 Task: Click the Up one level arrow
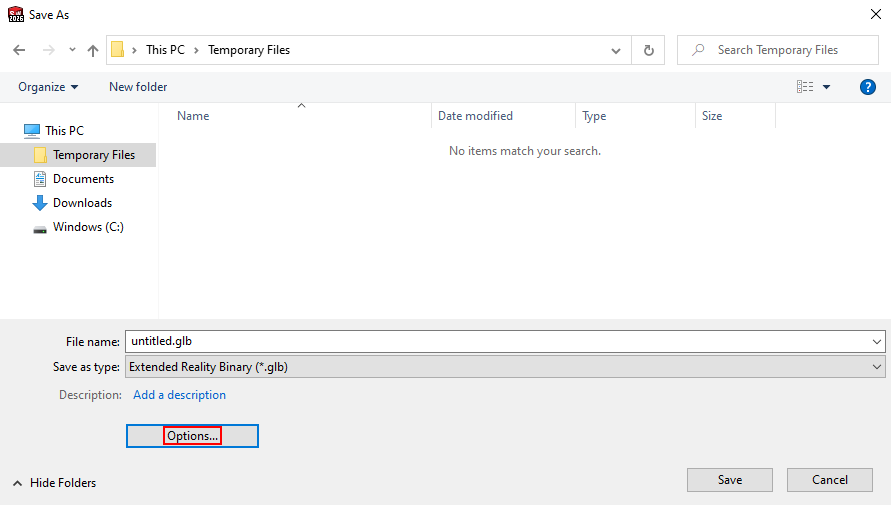click(93, 50)
